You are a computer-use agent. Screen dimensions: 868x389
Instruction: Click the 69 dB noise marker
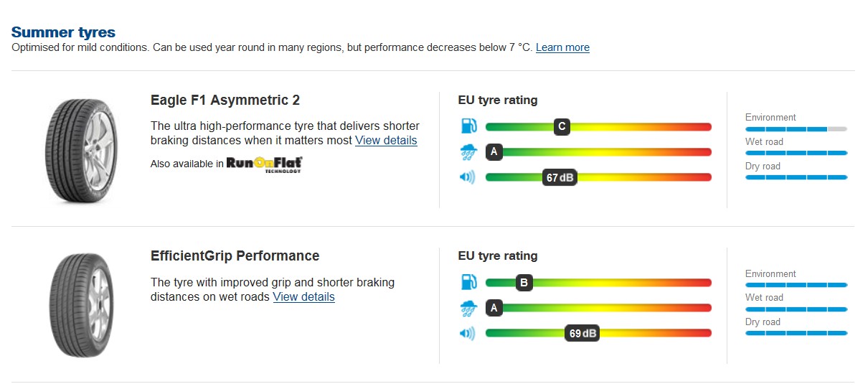pos(581,334)
